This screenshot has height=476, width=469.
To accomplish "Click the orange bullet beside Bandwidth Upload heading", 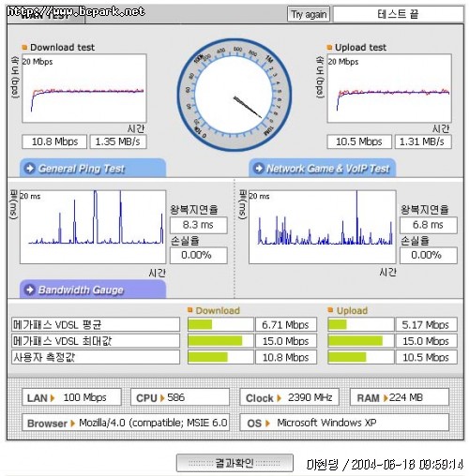I will [330, 310].
